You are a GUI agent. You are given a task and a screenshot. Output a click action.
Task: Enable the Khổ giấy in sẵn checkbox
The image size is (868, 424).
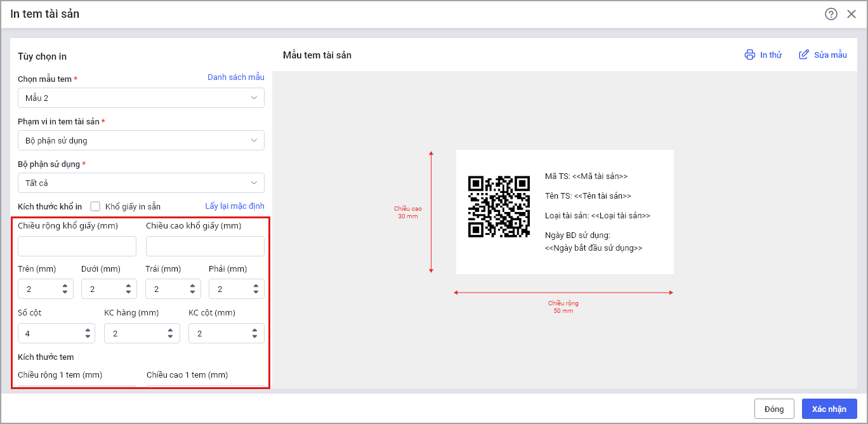(x=96, y=206)
